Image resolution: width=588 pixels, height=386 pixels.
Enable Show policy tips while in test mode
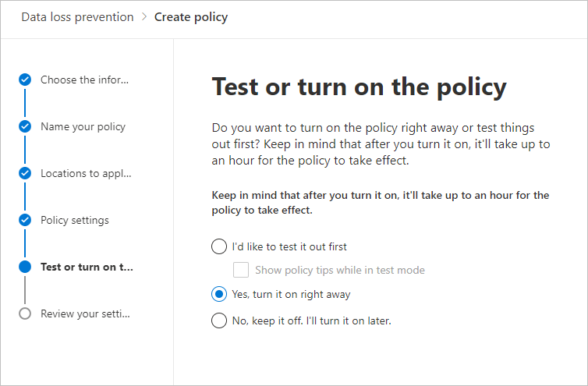(241, 271)
